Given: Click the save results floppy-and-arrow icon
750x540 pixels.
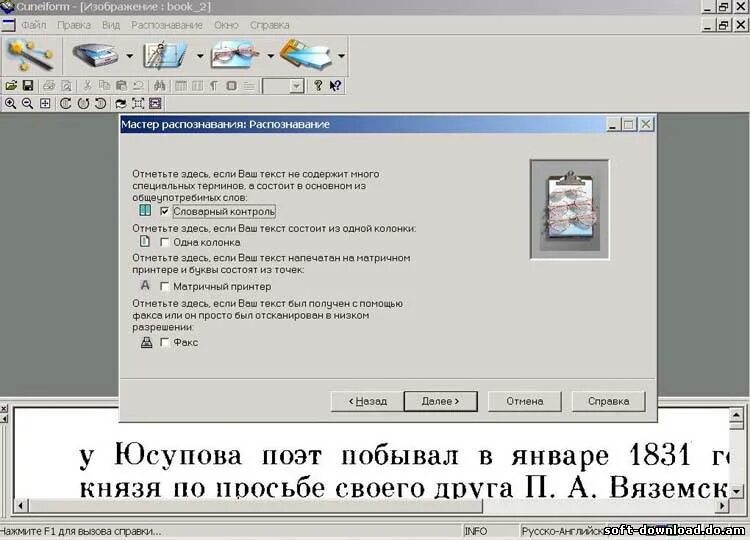Looking at the screenshot, I should [x=306, y=55].
